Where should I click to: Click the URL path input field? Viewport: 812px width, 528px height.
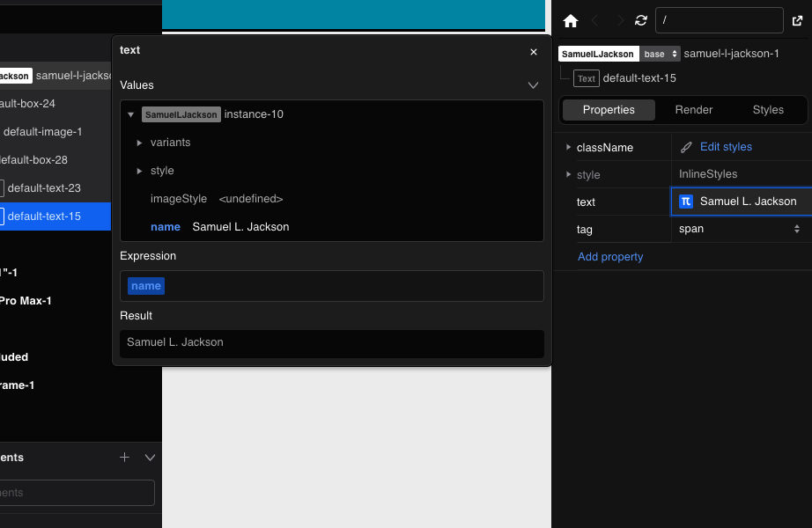(x=719, y=20)
